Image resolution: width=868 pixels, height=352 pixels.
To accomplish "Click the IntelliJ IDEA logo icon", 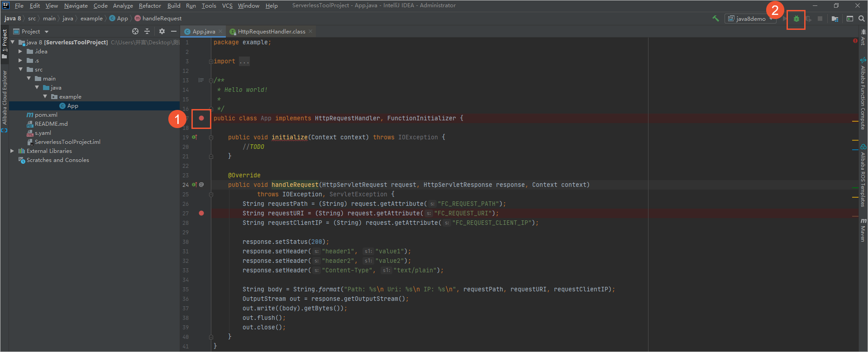I will click(x=5, y=5).
